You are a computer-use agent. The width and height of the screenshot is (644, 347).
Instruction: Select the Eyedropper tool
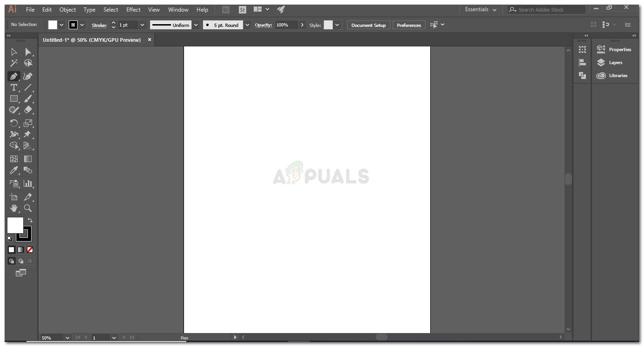[14, 170]
